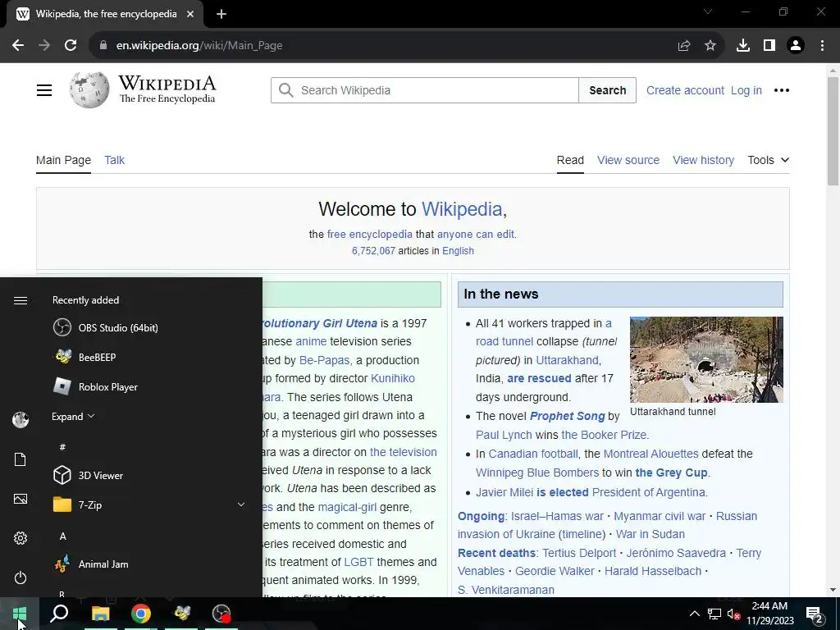This screenshot has height=630, width=840.
Task: Open the View history tab
Action: [703, 160]
